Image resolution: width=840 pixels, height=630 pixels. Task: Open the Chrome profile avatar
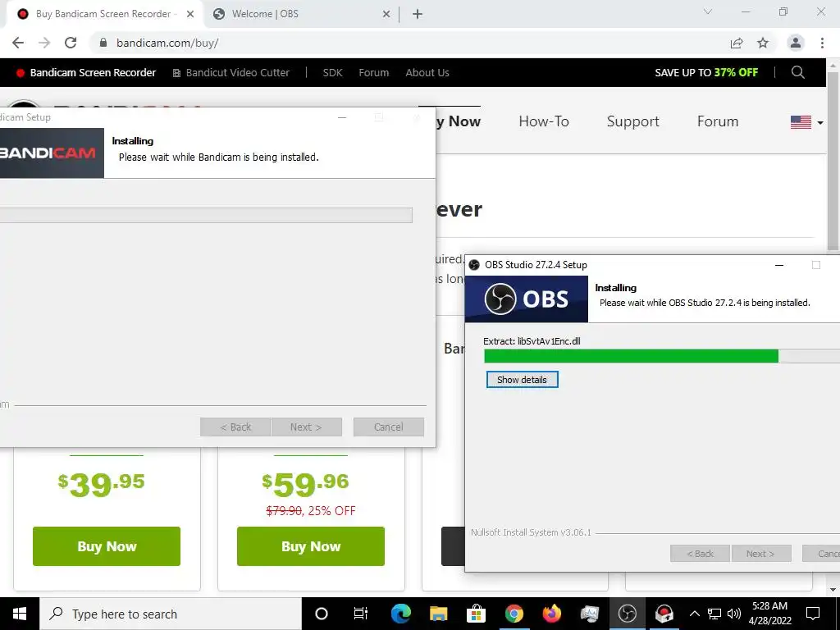[x=796, y=43]
